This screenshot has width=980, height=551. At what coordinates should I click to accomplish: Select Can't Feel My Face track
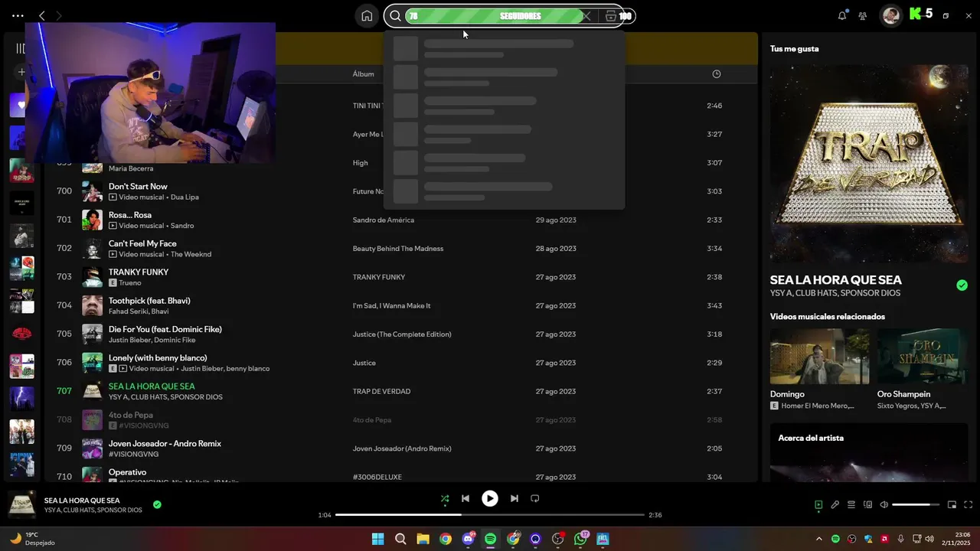142,243
